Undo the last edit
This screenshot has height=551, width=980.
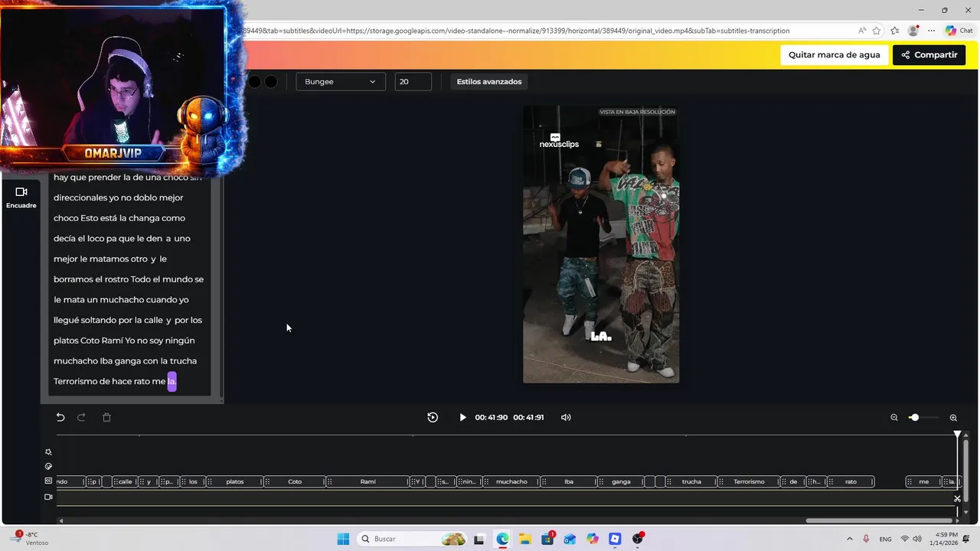coord(60,417)
